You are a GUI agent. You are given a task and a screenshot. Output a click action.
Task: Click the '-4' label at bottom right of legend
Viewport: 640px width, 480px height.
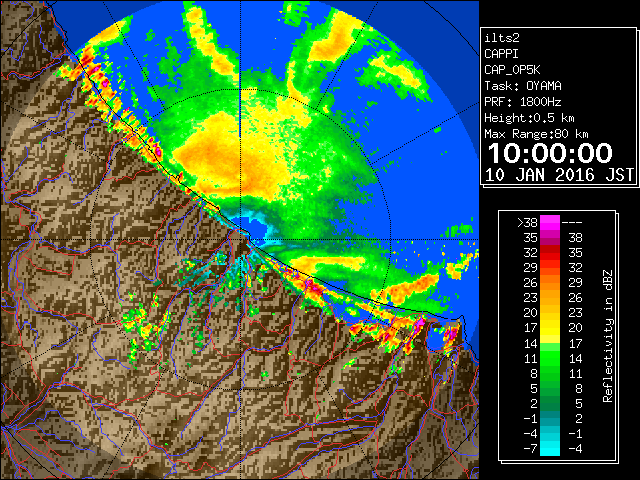(575, 448)
